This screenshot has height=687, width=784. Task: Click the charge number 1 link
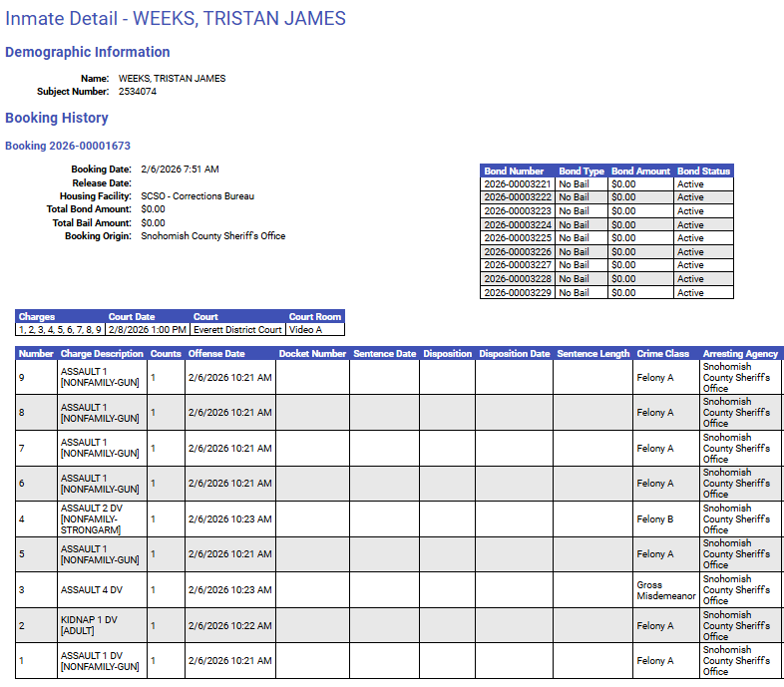(x=22, y=660)
